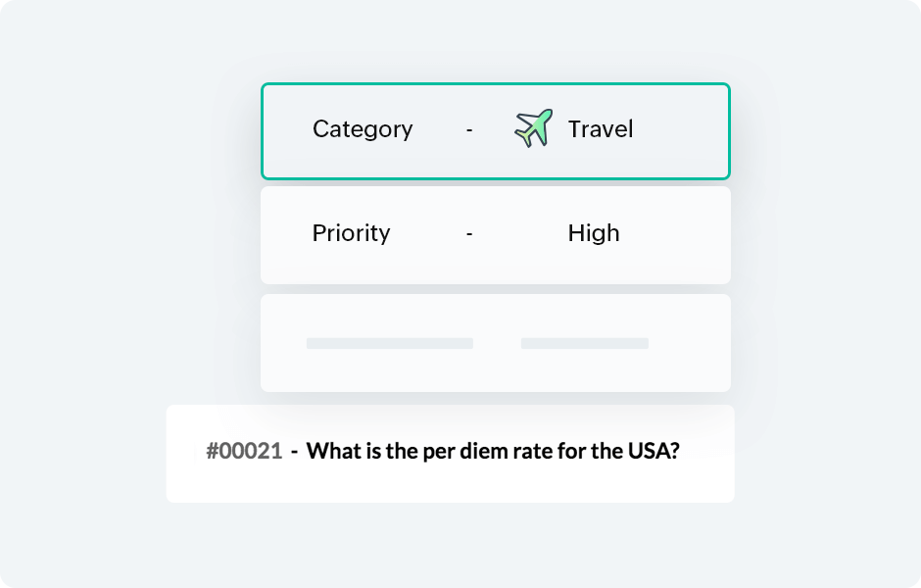Select the "Travel" category value

[601, 129]
